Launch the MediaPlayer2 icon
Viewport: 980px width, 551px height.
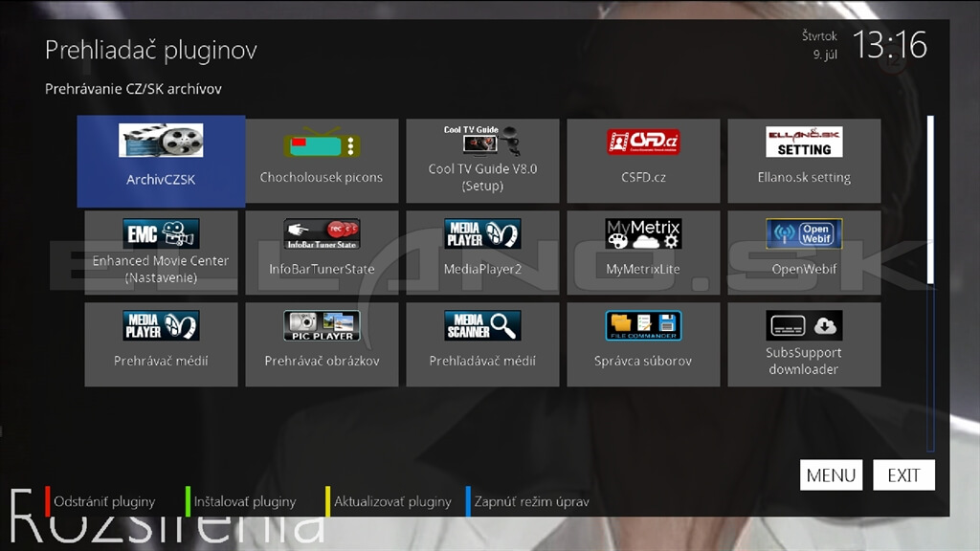pos(482,233)
